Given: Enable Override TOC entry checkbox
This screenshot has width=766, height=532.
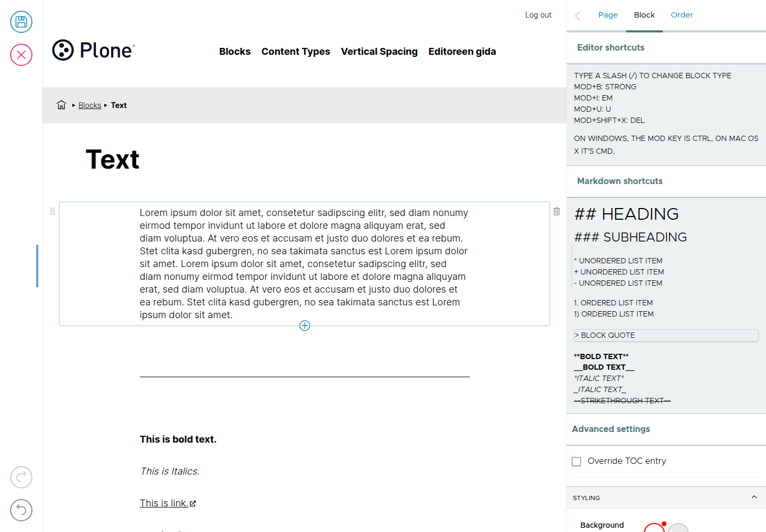Looking at the screenshot, I should point(576,461).
